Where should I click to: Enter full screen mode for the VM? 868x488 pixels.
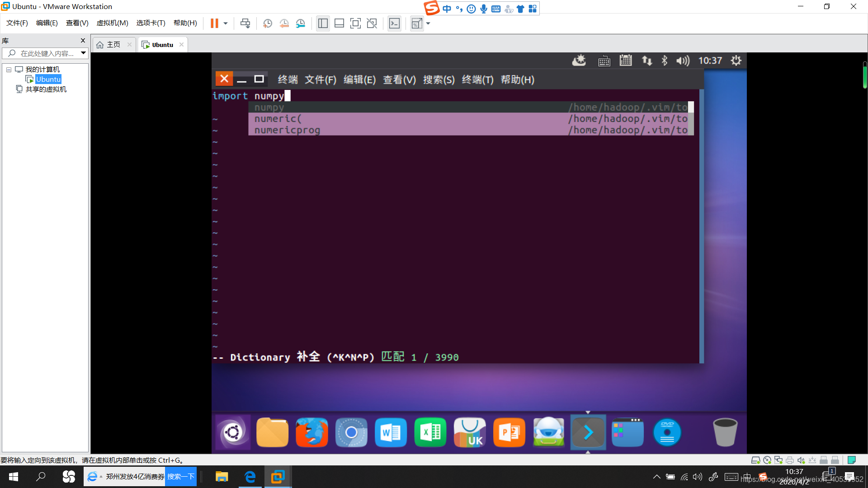click(x=355, y=23)
